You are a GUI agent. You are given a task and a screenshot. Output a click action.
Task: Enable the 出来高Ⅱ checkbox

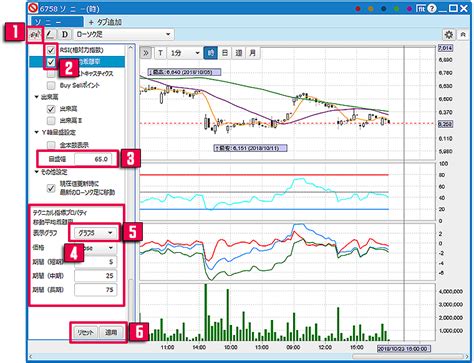click(51, 120)
